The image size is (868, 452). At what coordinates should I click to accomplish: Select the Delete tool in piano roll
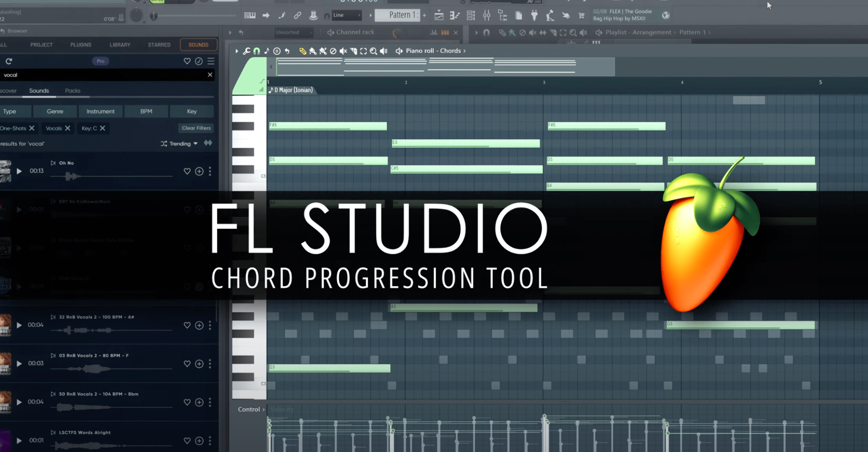tap(333, 51)
